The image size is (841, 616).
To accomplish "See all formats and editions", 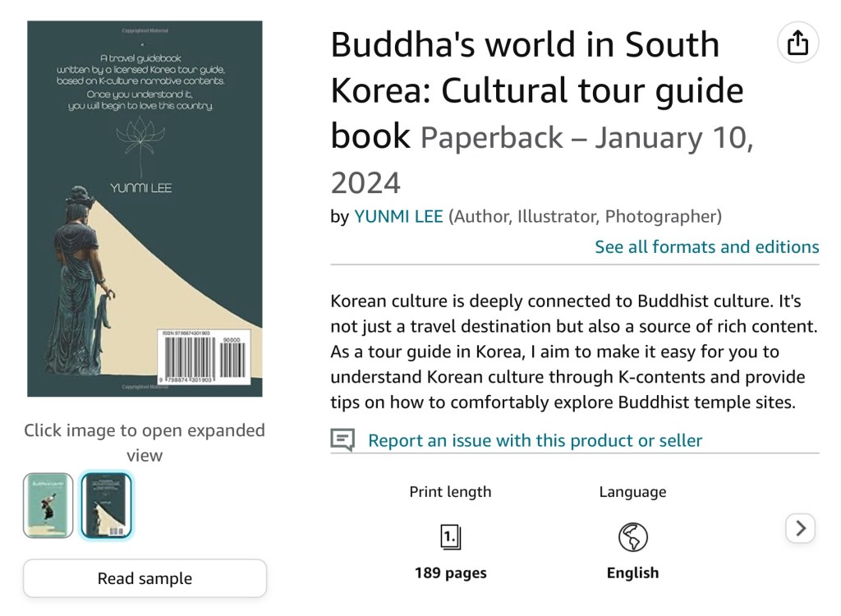I will (x=706, y=247).
